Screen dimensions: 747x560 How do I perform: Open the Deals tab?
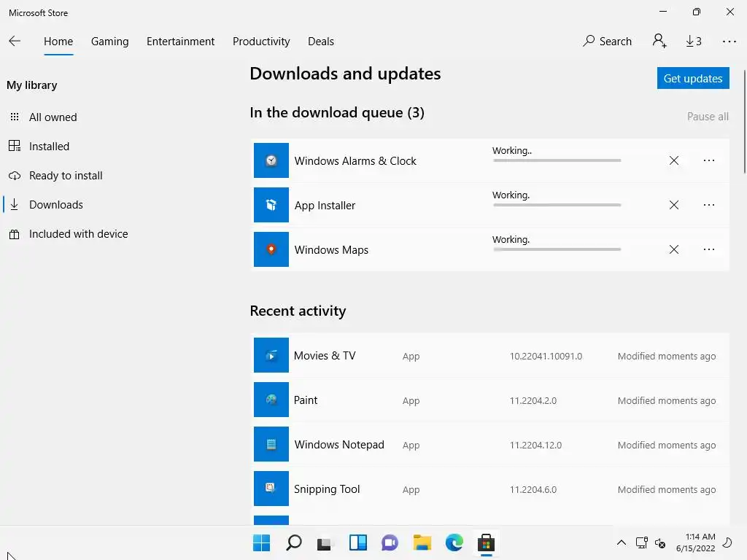pyautogui.click(x=321, y=42)
